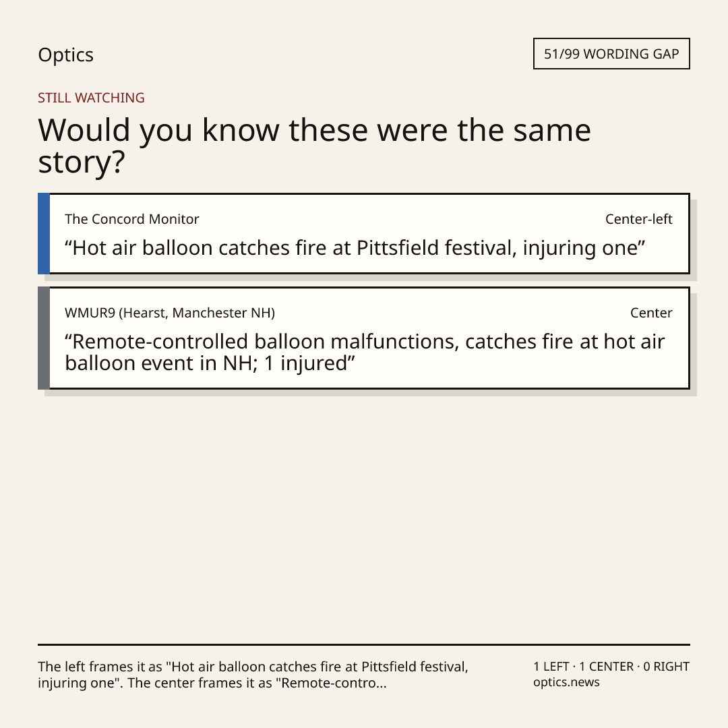The height and width of the screenshot is (728, 728).
Task: Click the Optics logo text
Action: point(65,55)
